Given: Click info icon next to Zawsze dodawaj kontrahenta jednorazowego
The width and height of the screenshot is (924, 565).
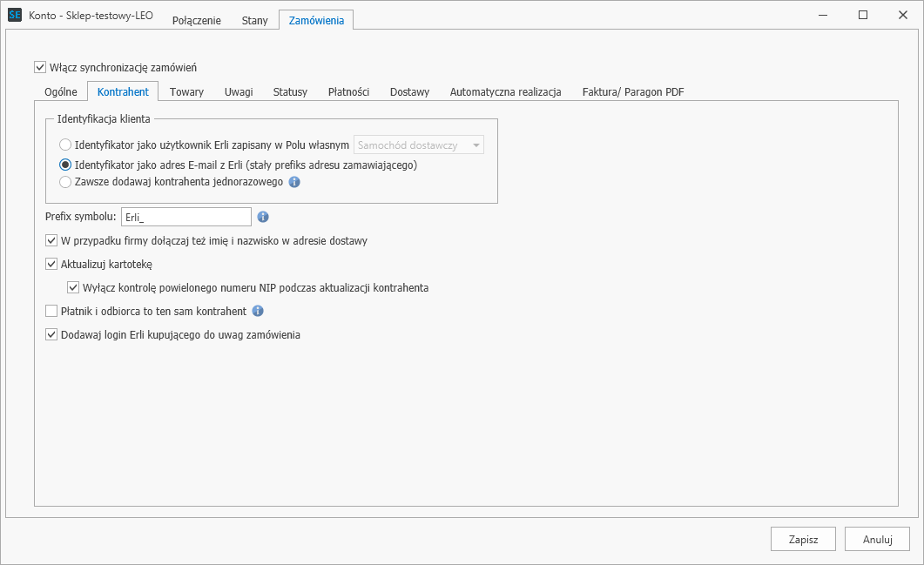Looking at the screenshot, I should (294, 182).
